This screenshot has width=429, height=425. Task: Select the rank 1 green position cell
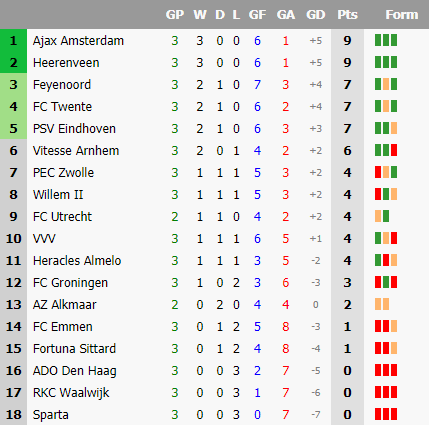tap(13, 40)
